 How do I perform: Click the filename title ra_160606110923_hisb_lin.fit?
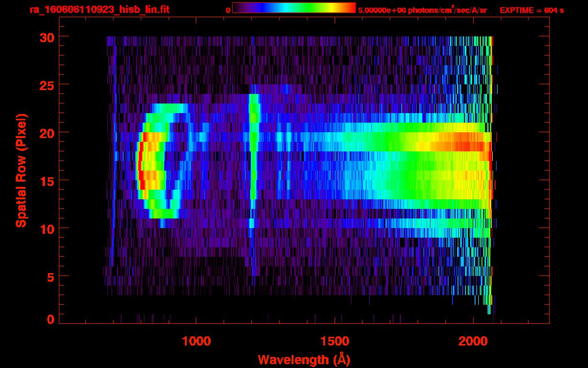[99, 10]
